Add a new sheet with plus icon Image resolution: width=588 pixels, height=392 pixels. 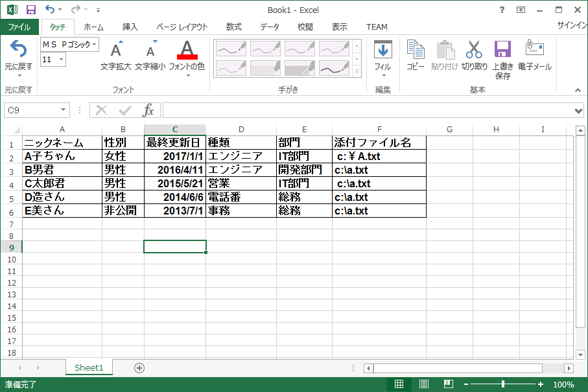pos(139,368)
